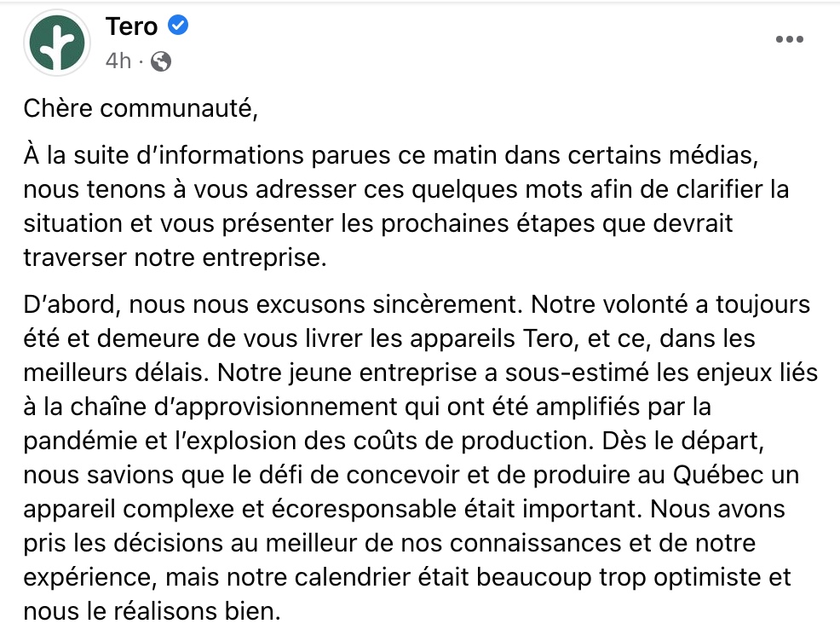The width and height of the screenshot is (840, 641).
Task: Click the text 'traverser notre entreprise.'
Action: coord(175,257)
